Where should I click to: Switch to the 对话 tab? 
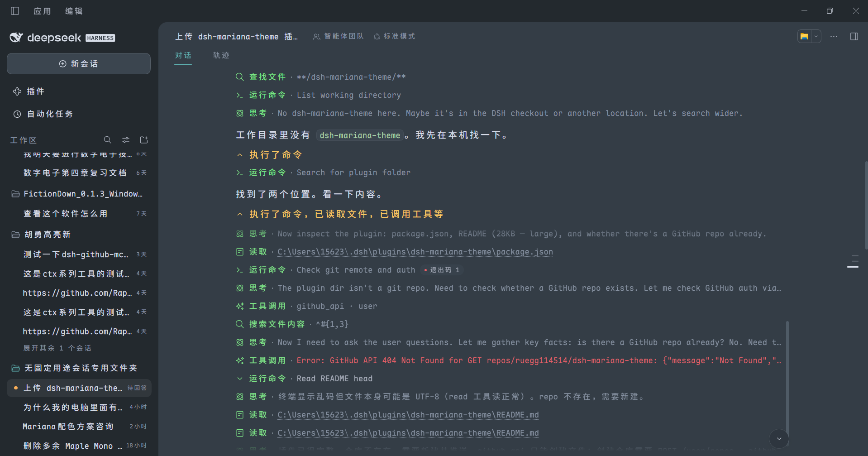click(183, 55)
